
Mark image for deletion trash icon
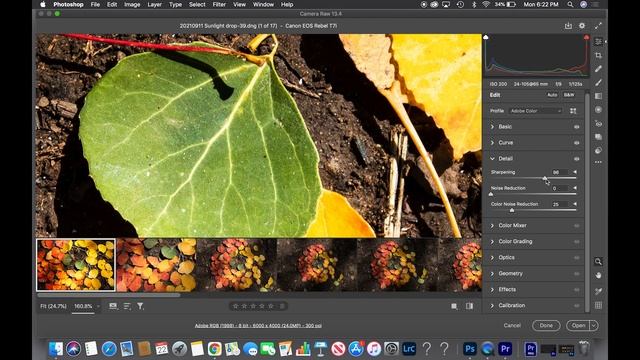[x=282, y=306]
